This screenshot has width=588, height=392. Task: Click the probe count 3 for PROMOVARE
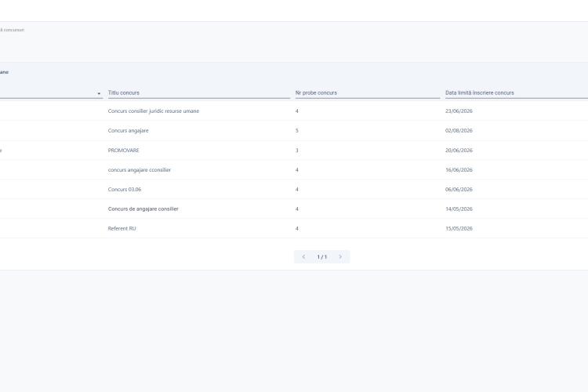pyautogui.click(x=297, y=150)
